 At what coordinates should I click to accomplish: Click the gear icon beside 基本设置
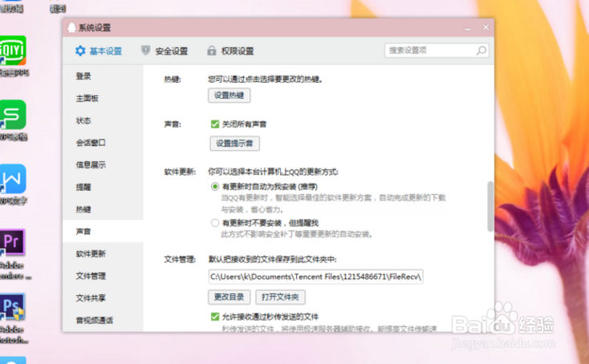[80, 51]
